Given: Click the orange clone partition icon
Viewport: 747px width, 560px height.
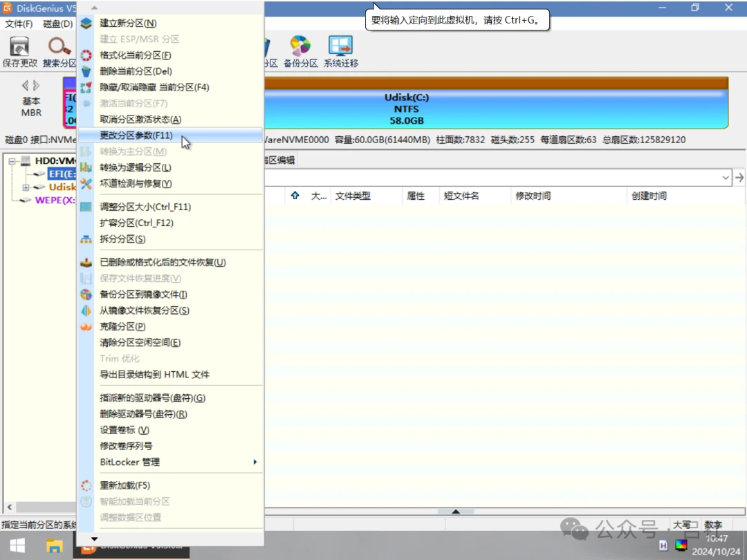Looking at the screenshot, I should pyautogui.click(x=86, y=326).
